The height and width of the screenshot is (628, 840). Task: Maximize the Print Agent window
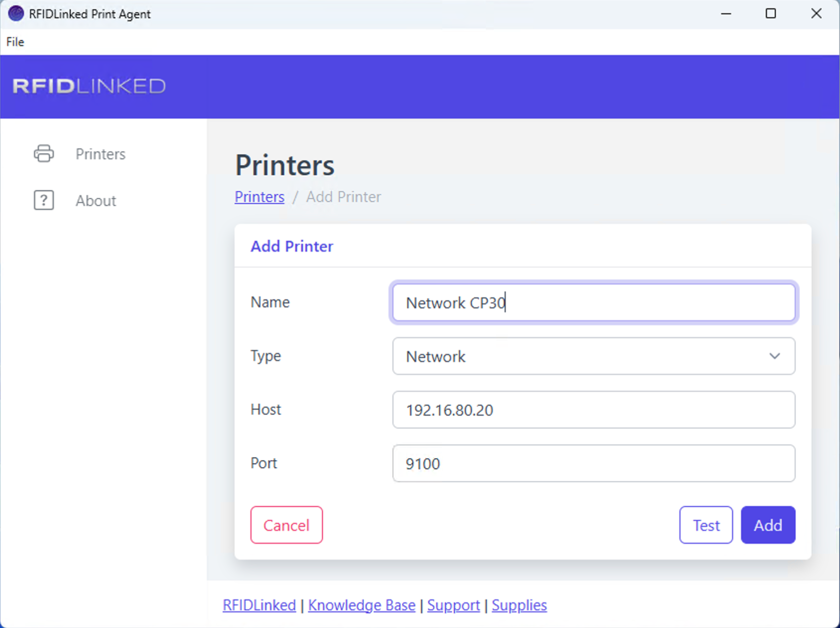click(771, 13)
